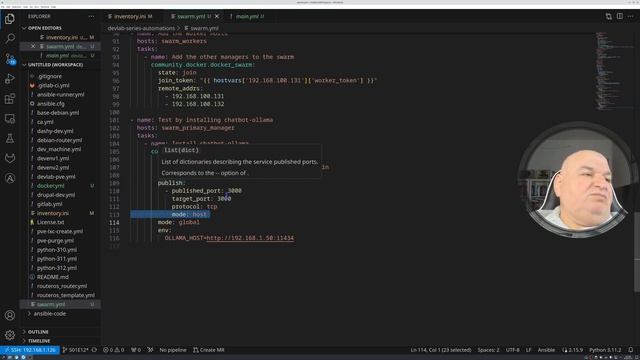Open License.txt file
Image resolution: width=640 pixels, height=360 pixels.
click(x=51, y=222)
